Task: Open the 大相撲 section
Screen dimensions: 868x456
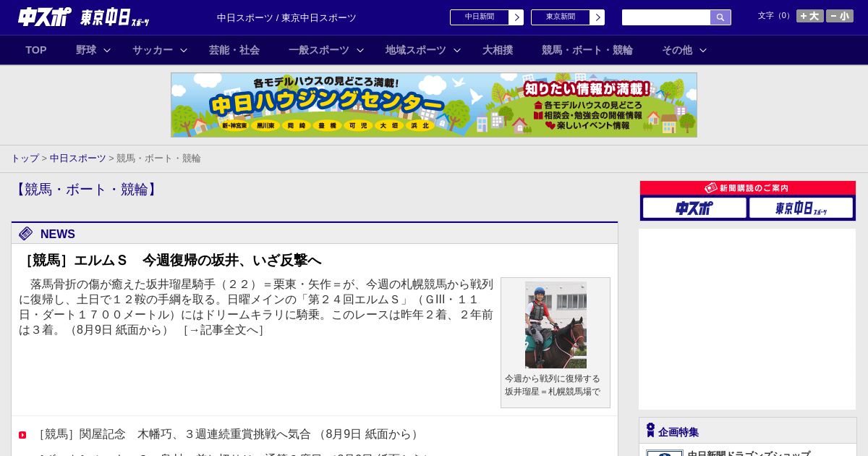Action: [x=498, y=50]
